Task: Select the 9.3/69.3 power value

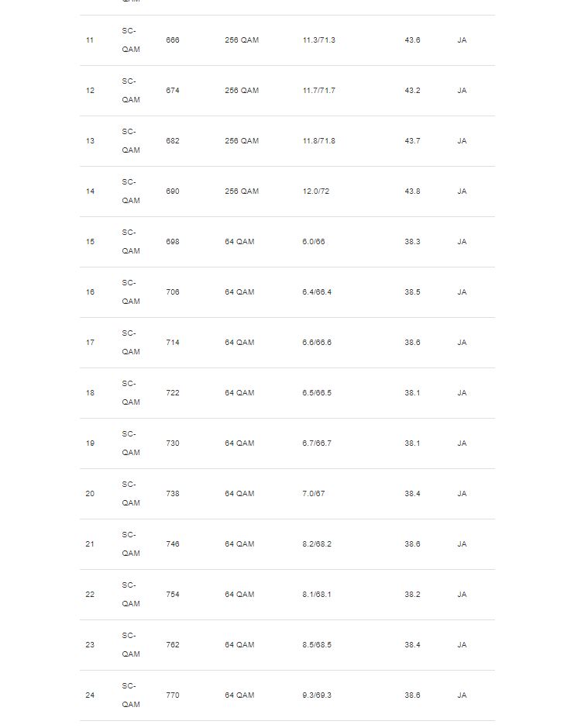Action: click(317, 695)
